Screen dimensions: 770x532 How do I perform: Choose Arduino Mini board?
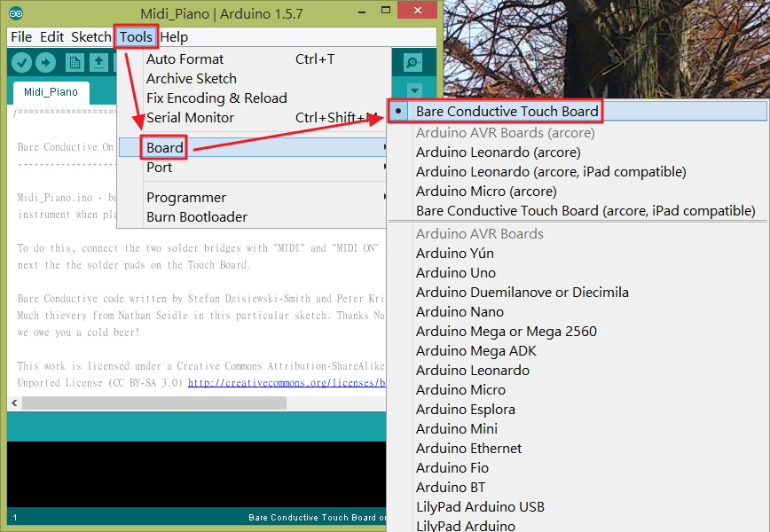(x=578, y=429)
